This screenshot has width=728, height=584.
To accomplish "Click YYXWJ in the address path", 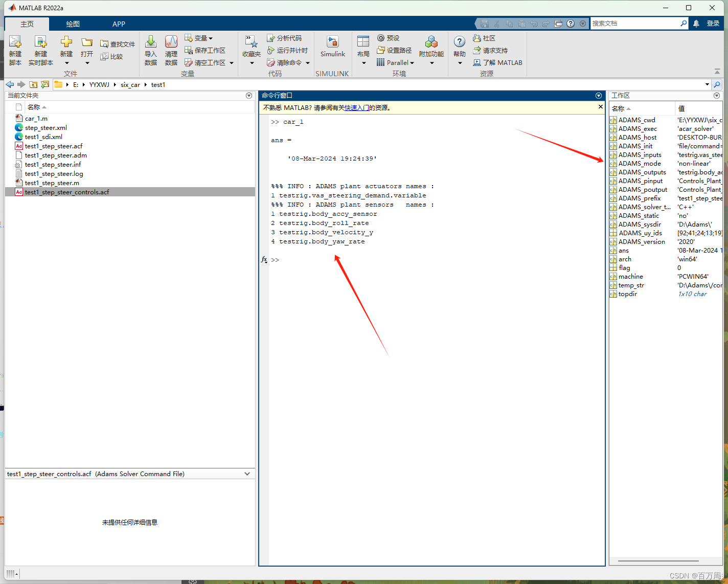I will 99,85.
